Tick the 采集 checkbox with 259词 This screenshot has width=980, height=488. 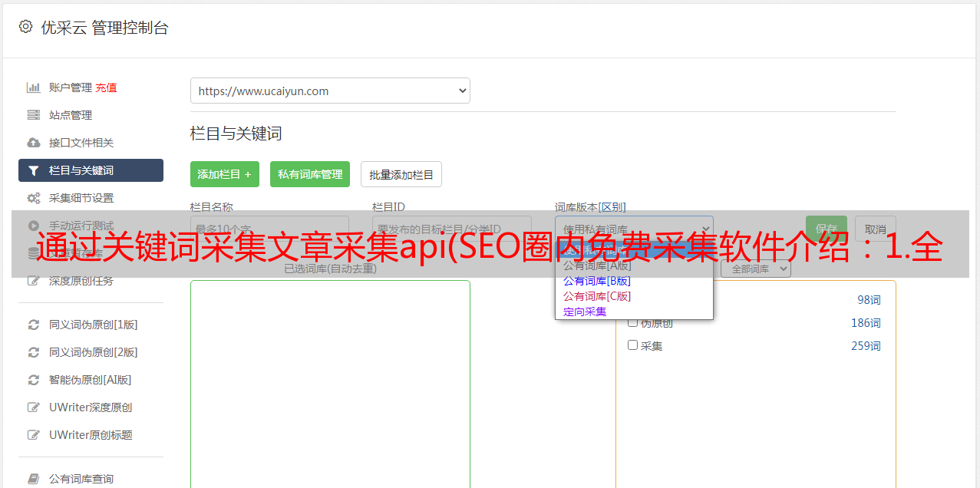click(x=633, y=345)
